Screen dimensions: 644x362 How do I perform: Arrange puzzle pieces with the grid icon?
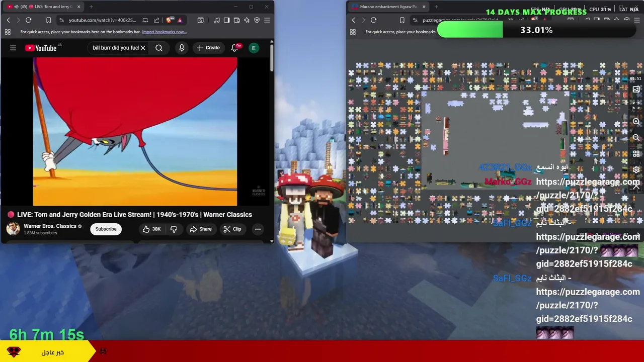(x=636, y=154)
